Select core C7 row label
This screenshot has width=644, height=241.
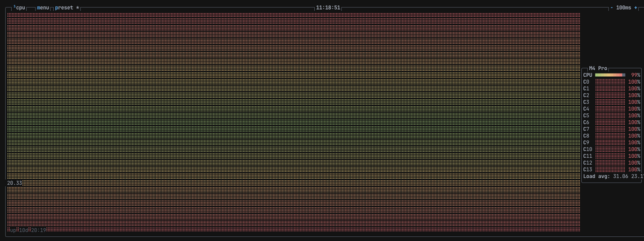pyautogui.click(x=586, y=129)
